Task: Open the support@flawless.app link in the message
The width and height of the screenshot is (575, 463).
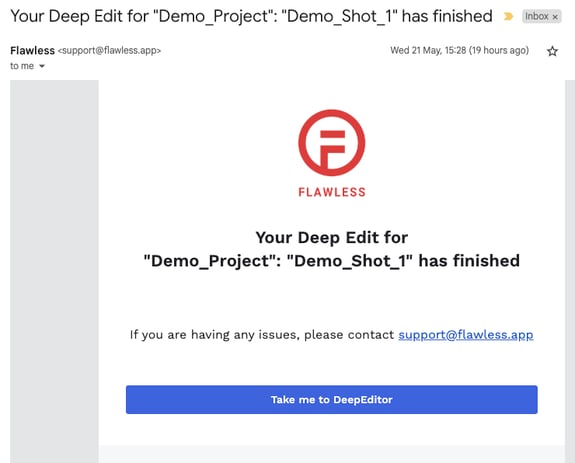Action: point(466,335)
